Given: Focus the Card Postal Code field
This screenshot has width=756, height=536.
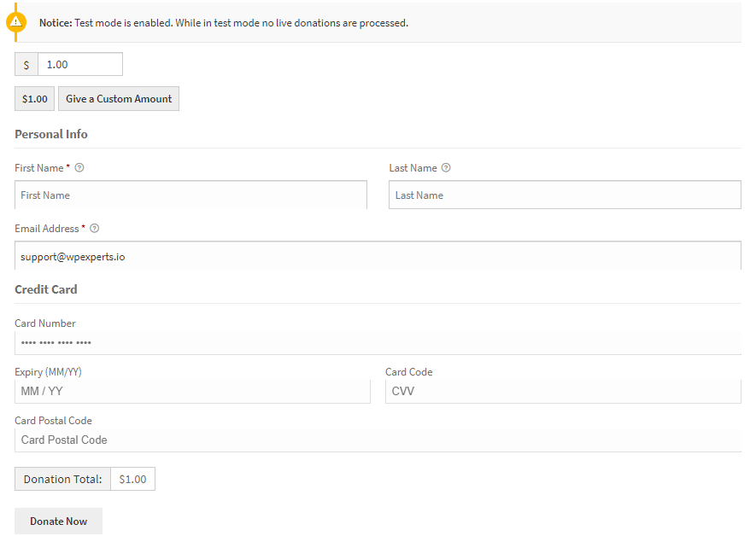Looking at the screenshot, I should 378,440.
